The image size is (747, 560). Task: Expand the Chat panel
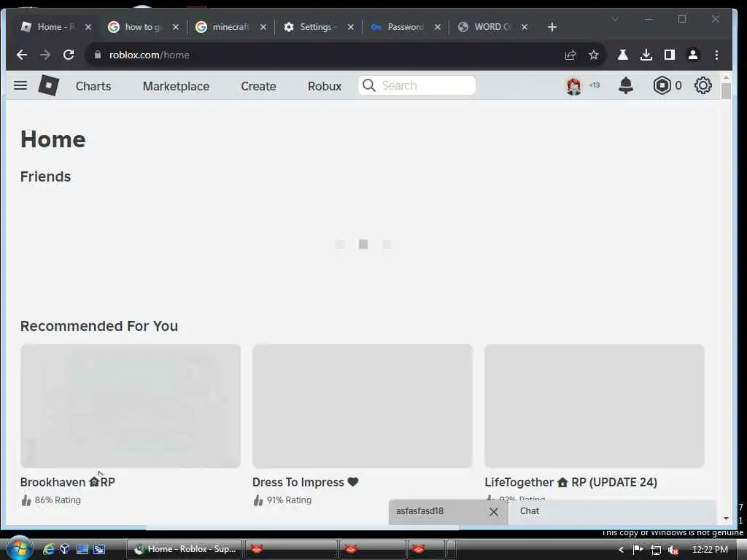(x=612, y=511)
